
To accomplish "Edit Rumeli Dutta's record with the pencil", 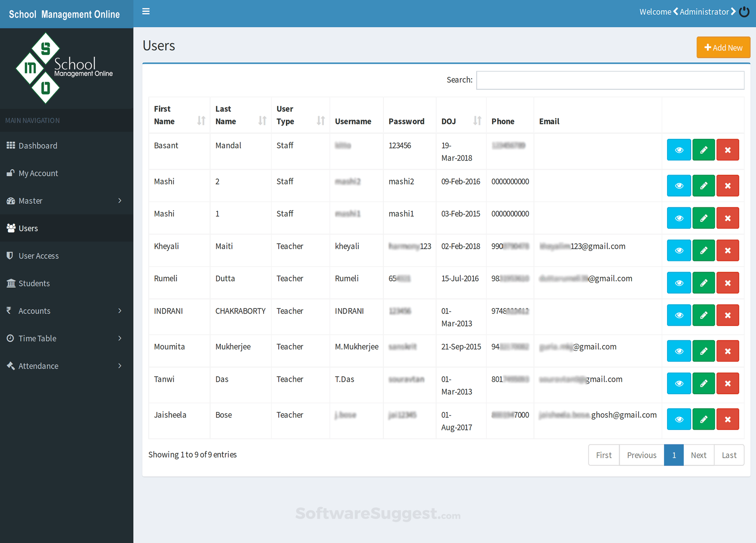I will coord(703,283).
